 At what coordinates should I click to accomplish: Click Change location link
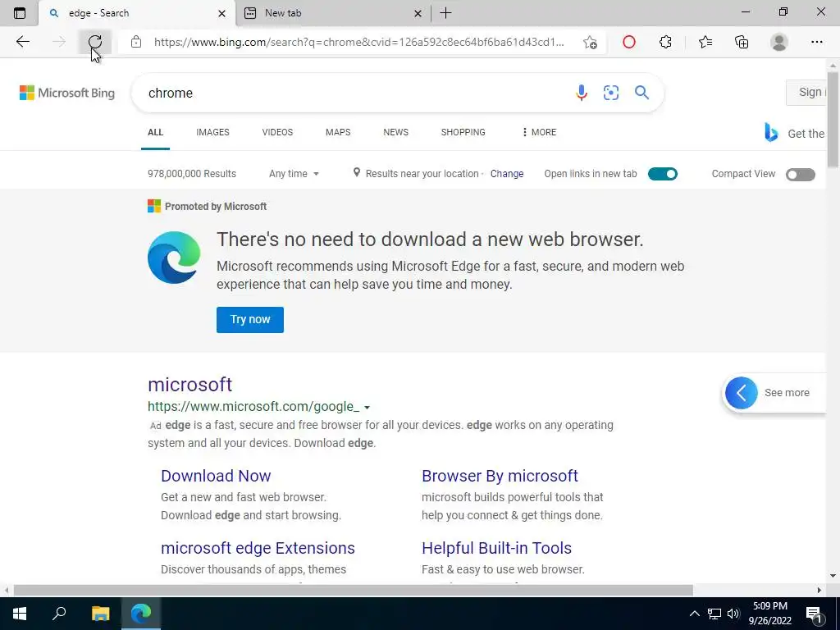pyautogui.click(x=507, y=174)
